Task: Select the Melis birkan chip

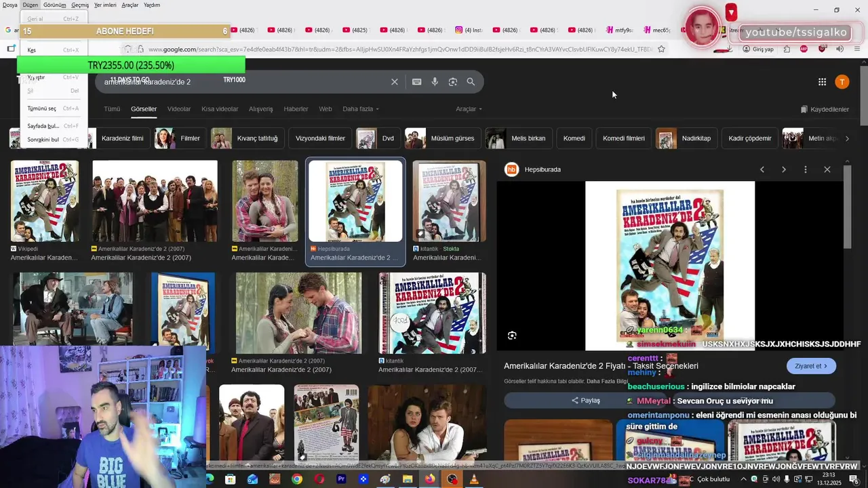Action: (x=518, y=138)
